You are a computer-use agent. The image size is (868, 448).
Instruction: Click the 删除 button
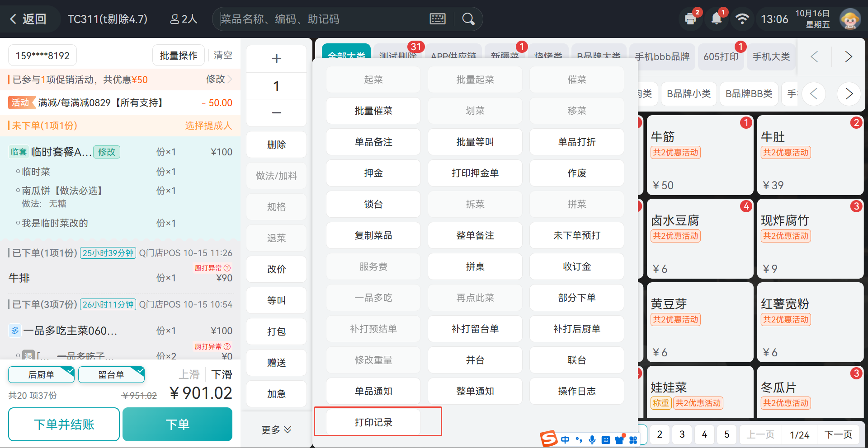point(276,145)
